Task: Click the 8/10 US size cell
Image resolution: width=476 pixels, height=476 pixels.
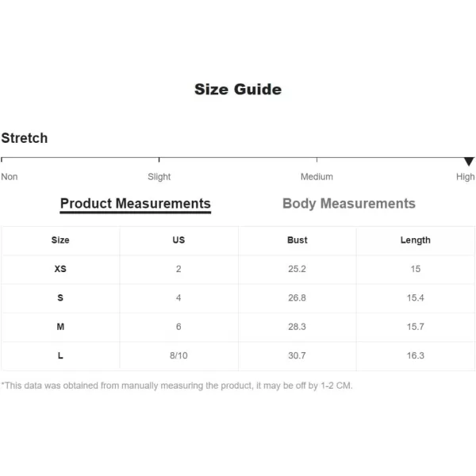Action: 178,355
